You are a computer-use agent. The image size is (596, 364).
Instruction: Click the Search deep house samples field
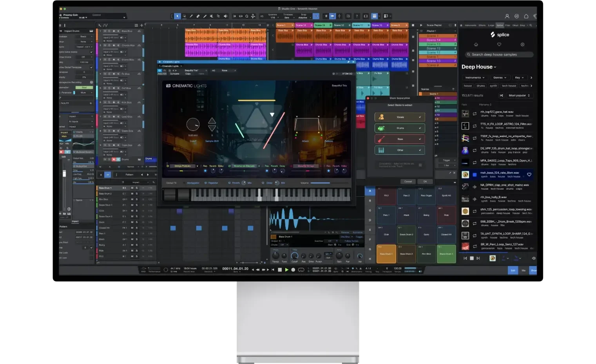click(x=499, y=55)
